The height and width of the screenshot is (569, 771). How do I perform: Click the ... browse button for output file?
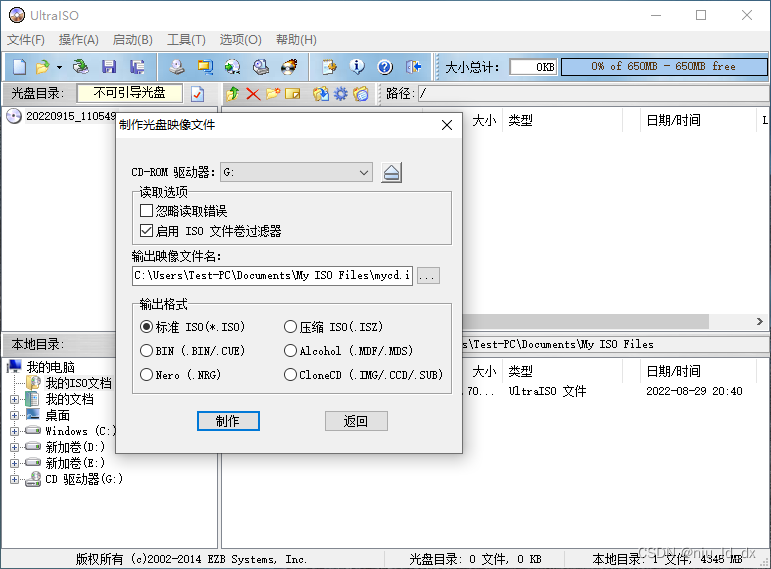428,276
